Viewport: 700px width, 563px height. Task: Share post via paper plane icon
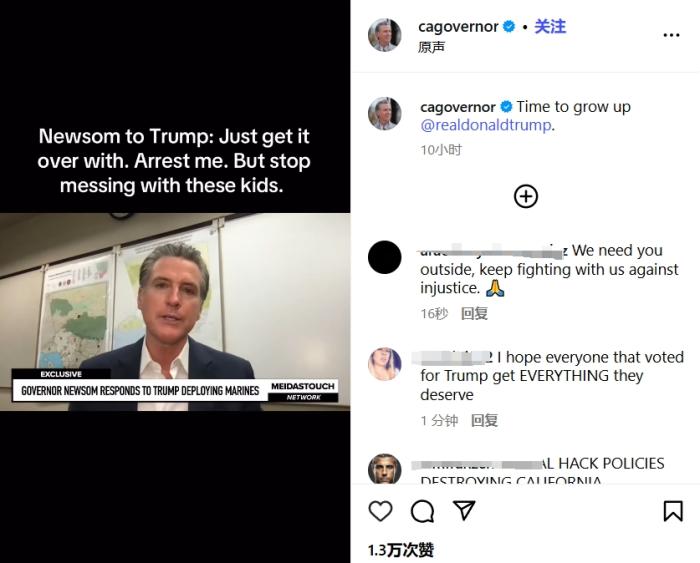[464, 511]
